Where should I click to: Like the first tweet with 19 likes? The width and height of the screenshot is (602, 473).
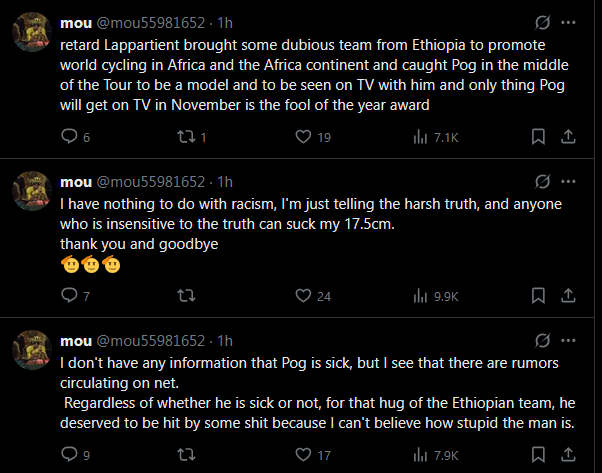tap(304, 137)
